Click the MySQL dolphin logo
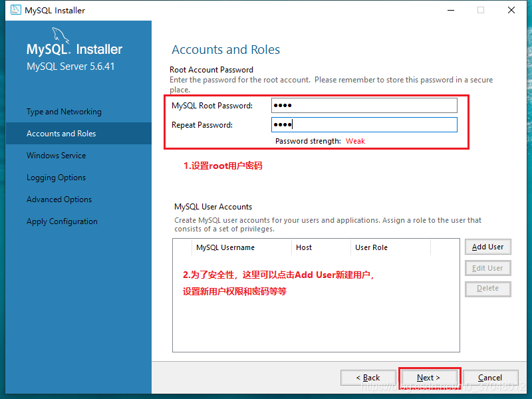 click(x=61, y=35)
